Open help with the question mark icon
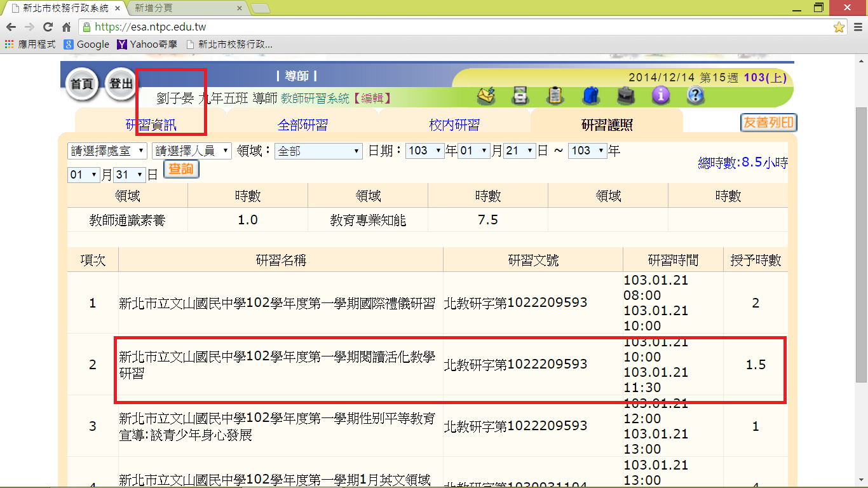The image size is (868, 488). tap(696, 96)
